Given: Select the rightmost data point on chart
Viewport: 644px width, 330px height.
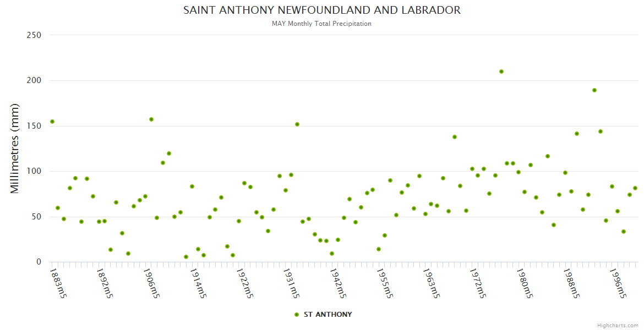Looking at the screenshot, I should (x=635, y=188).
